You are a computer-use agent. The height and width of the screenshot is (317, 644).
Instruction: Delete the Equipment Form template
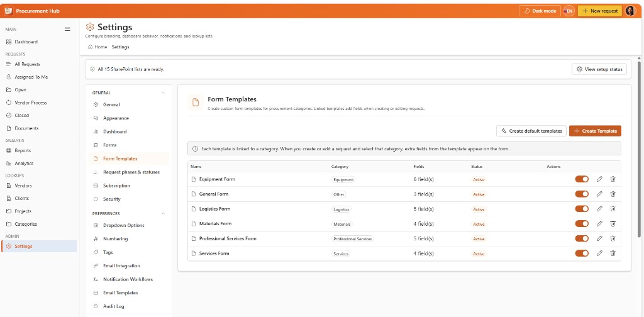click(x=613, y=179)
